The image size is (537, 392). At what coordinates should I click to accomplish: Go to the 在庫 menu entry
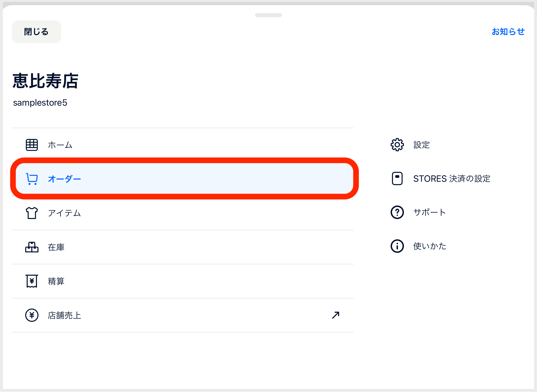click(183, 247)
